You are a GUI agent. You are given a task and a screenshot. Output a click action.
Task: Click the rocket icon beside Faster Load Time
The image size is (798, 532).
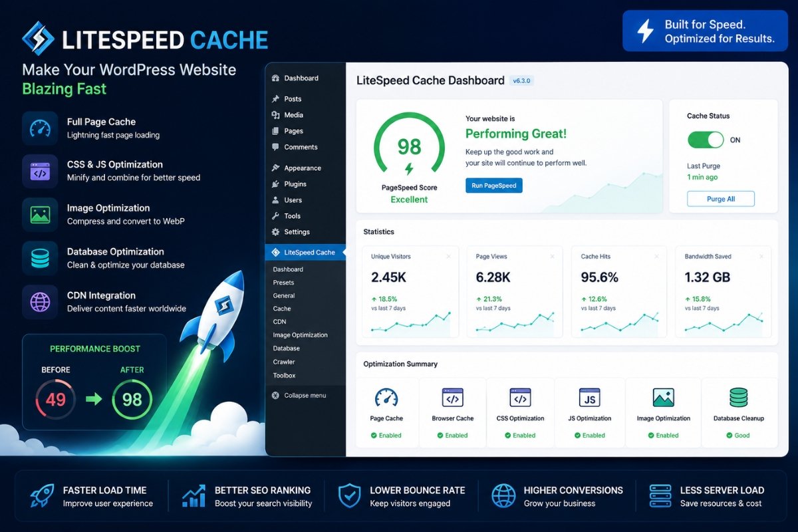[43, 496]
